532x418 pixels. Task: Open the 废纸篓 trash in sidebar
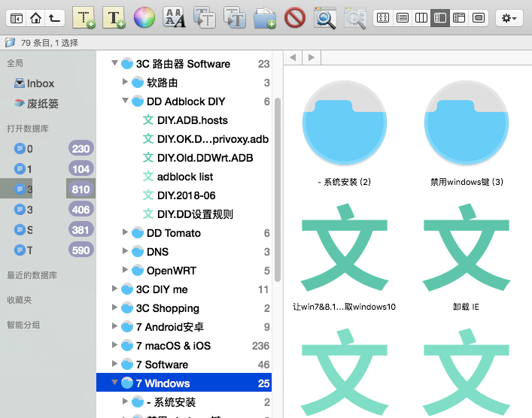coord(36,104)
